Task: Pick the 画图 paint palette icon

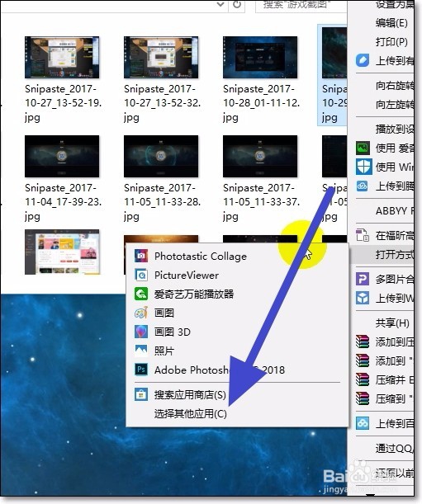Action: click(x=141, y=313)
